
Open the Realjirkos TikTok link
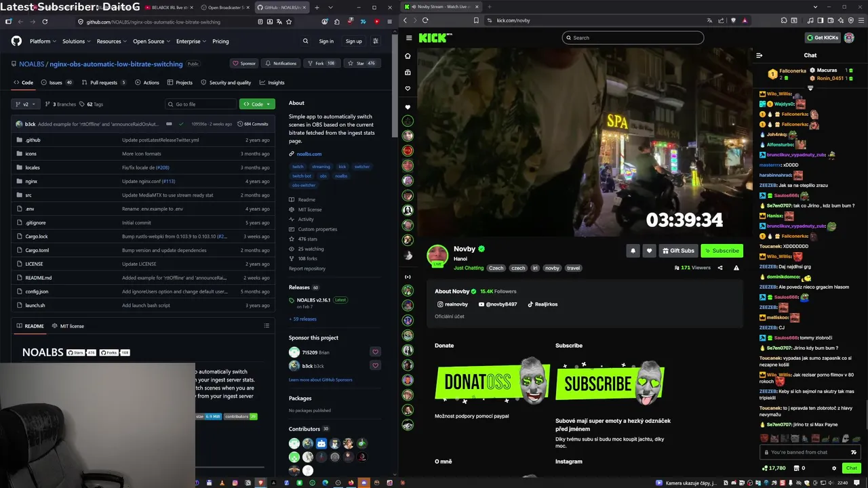coord(542,304)
